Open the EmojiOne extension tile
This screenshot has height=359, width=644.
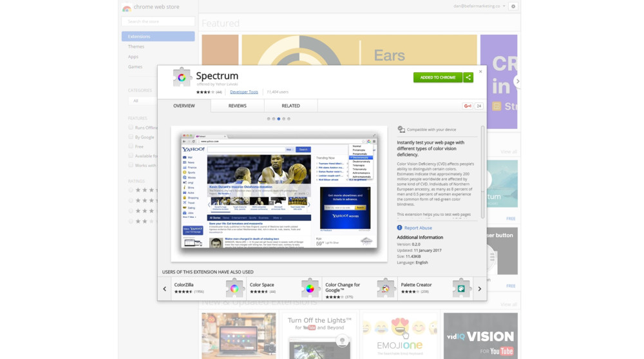(x=400, y=336)
